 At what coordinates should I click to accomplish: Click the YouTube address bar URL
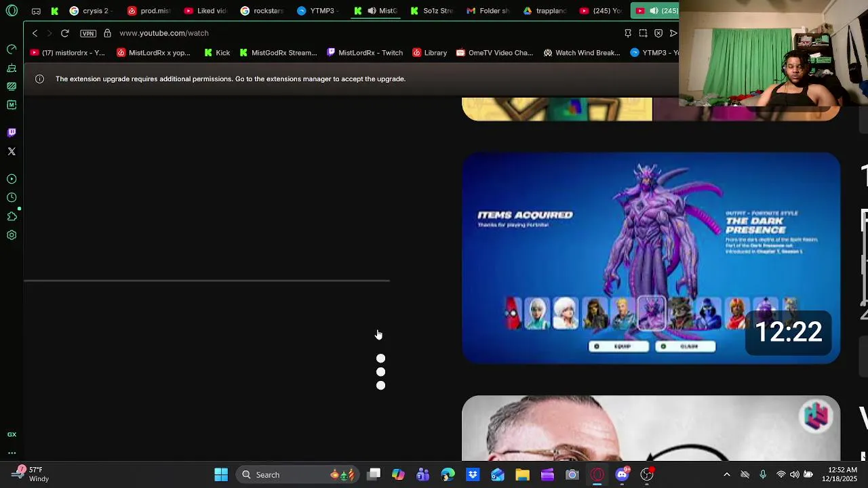coord(163,33)
